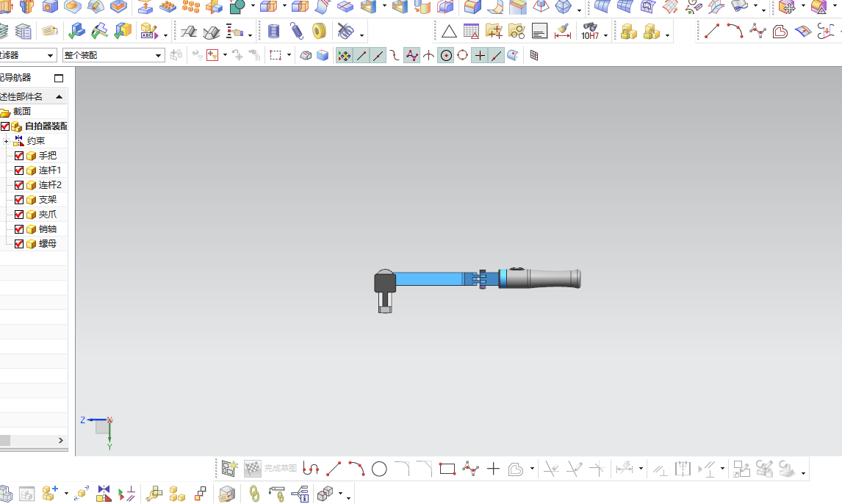
Task: Click the Mirror Assembly icon
Action: coord(104,493)
